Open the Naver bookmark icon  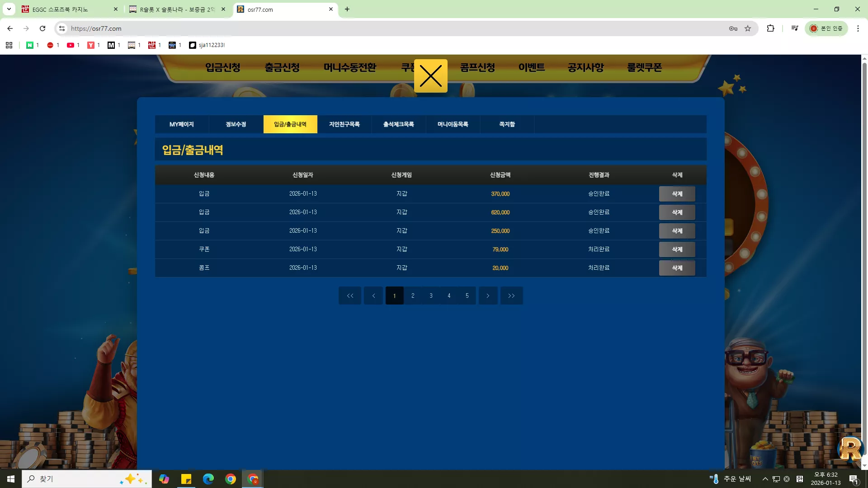(x=30, y=45)
